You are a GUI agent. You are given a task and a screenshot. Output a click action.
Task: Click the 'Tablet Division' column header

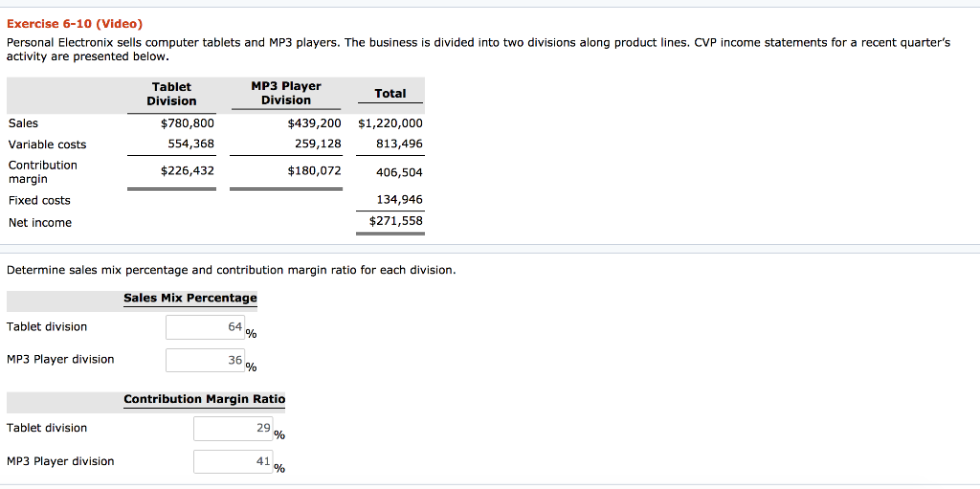click(172, 94)
